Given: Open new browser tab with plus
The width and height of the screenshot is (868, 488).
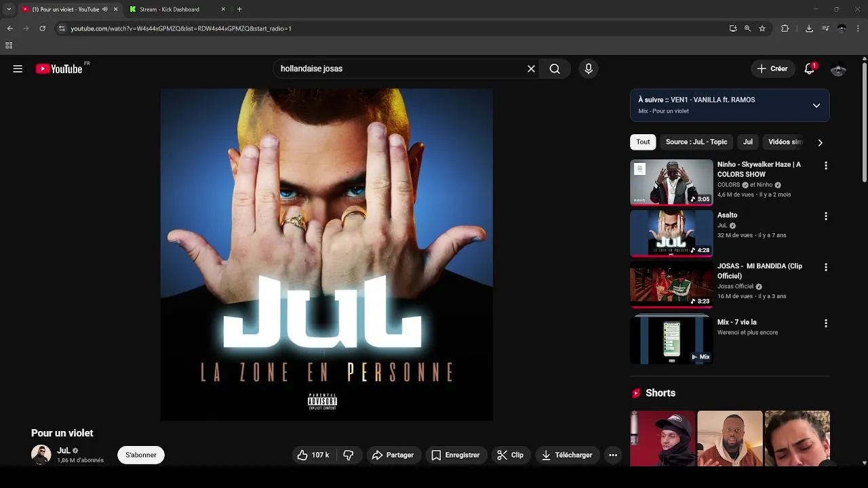Looking at the screenshot, I should click(x=239, y=9).
